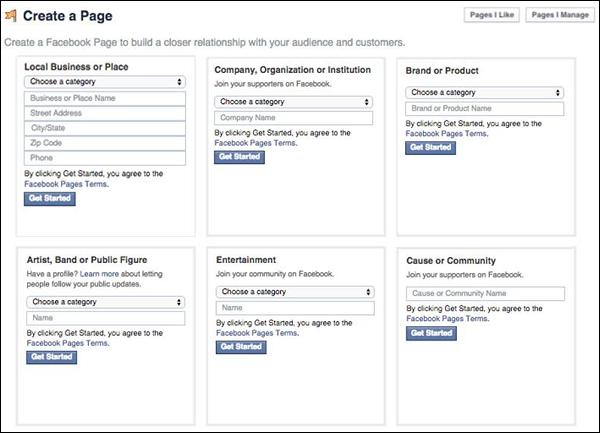
Task: Click the flag icon beside Create a Page
Action: (11, 16)
